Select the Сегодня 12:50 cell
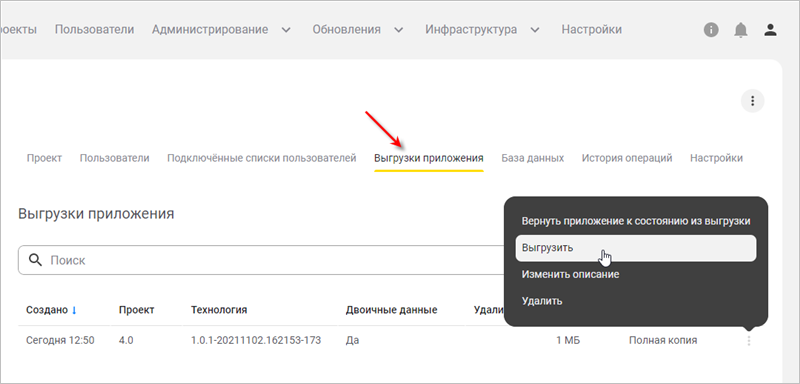 coord(60,340)
